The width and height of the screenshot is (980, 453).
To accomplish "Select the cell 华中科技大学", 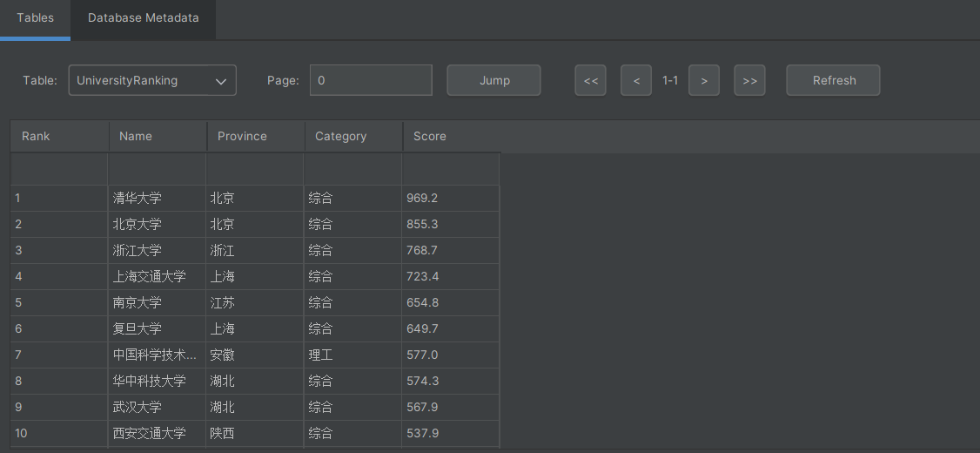I will [x=157, y=381].
